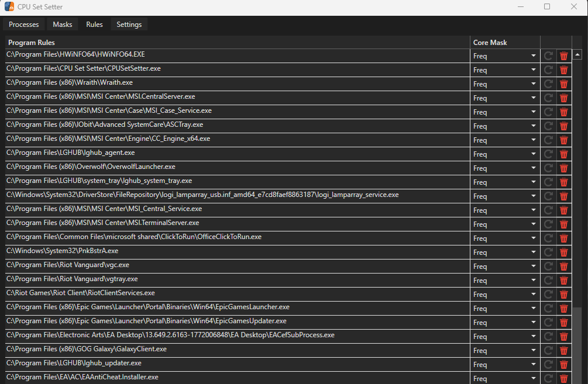Delete the CPUSetSetter.exe rule
The height and width of the screenshot is (384, 588).
563,70
